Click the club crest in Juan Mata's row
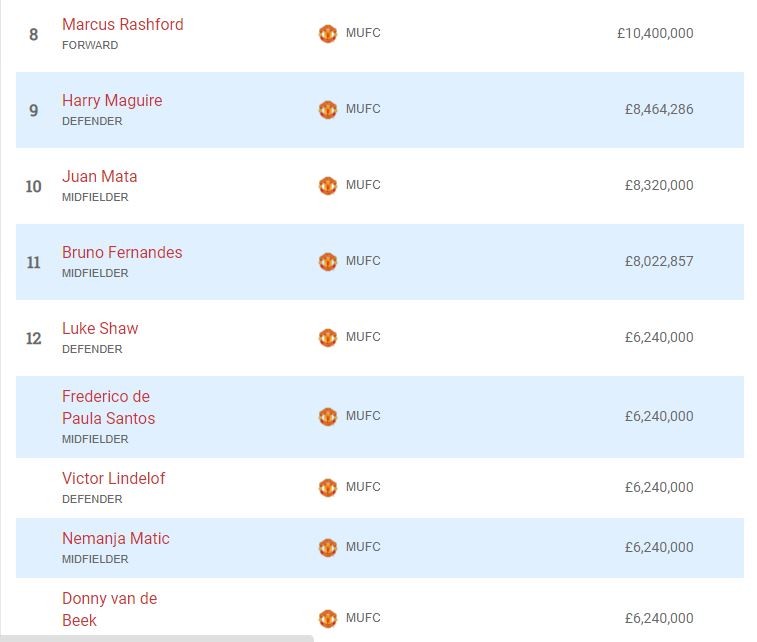This screenshot has height=642, width=757. pyautogui.click(x=328, y=186)
